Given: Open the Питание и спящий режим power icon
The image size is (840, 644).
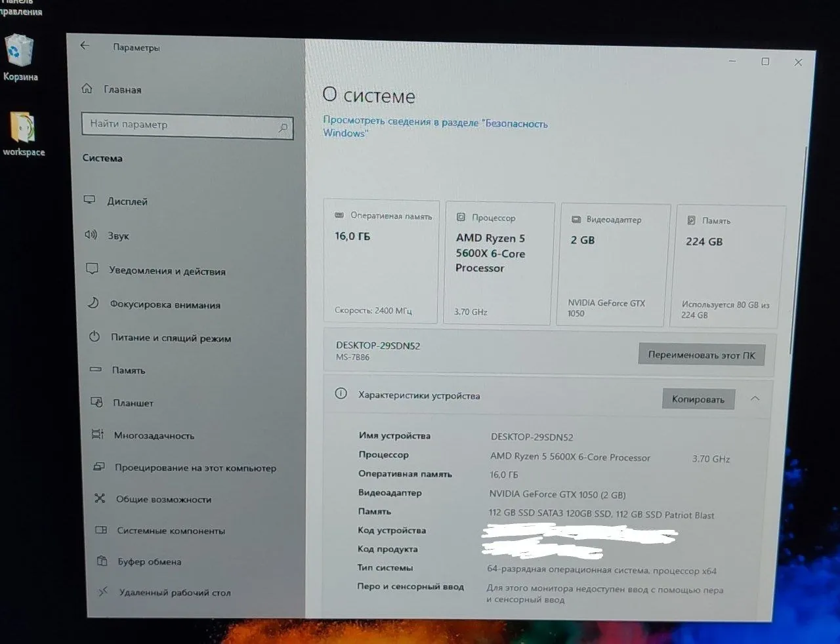Looking at the screenshot, I should (x=94, y=336).
